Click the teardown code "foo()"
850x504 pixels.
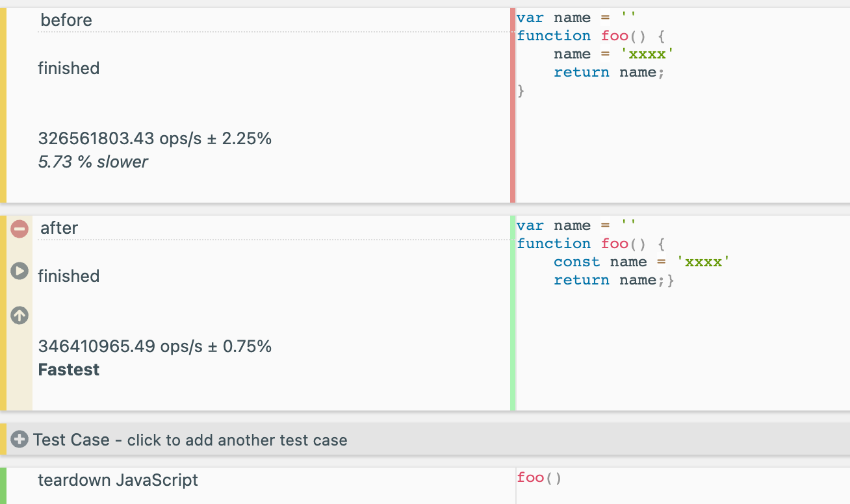click(x=539, y=478)
